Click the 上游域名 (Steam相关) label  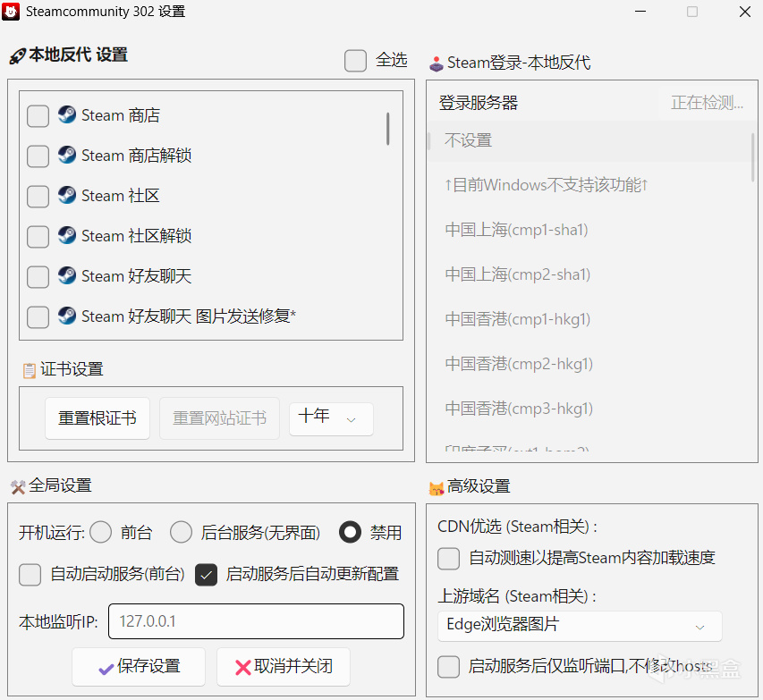517,596
